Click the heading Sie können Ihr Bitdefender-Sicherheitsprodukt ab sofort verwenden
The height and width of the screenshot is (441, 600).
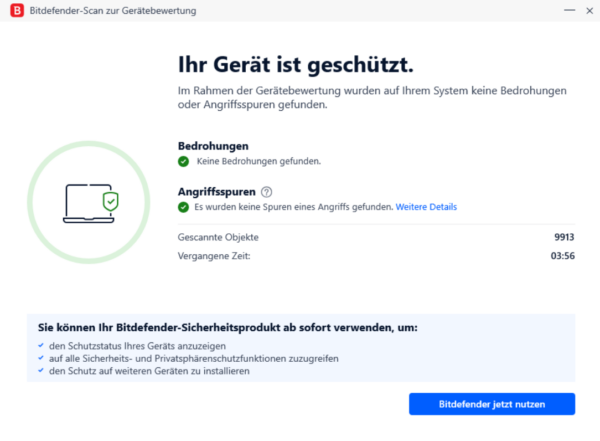coord(228,328)
